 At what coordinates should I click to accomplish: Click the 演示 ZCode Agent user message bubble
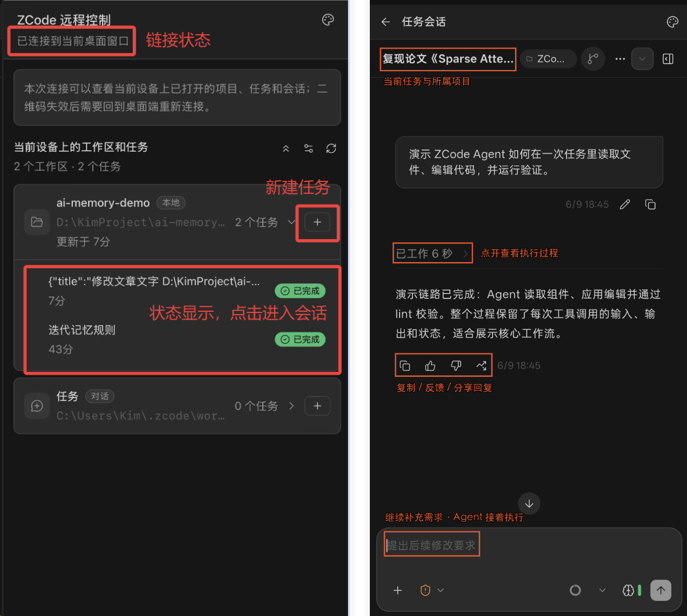point(529,162)
